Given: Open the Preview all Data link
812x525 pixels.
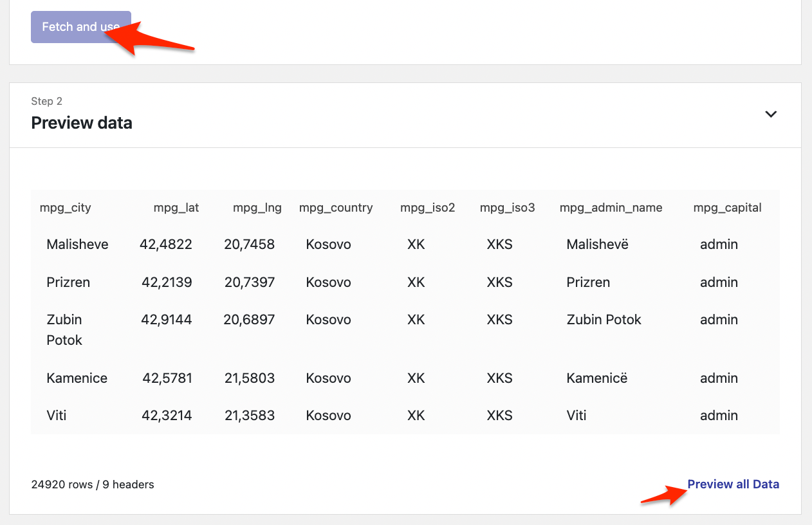Looking at the screenshot, I should coord(733,484).
